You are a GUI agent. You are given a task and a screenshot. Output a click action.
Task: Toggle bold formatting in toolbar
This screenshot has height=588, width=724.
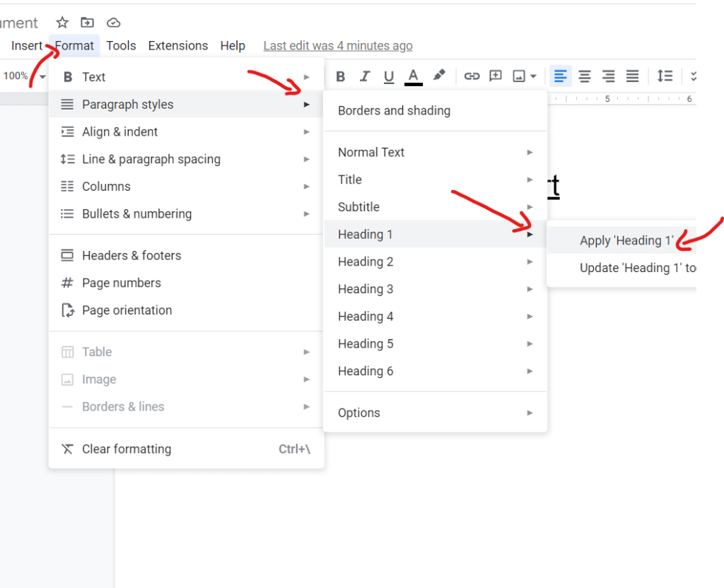coord(340,76)
